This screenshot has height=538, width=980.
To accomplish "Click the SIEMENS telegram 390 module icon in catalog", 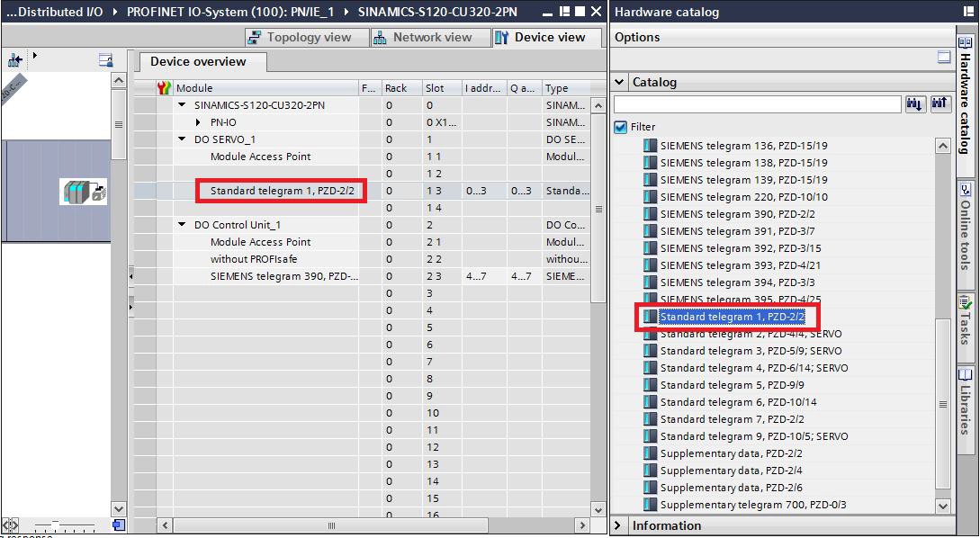I will click(x=651, y=214).
